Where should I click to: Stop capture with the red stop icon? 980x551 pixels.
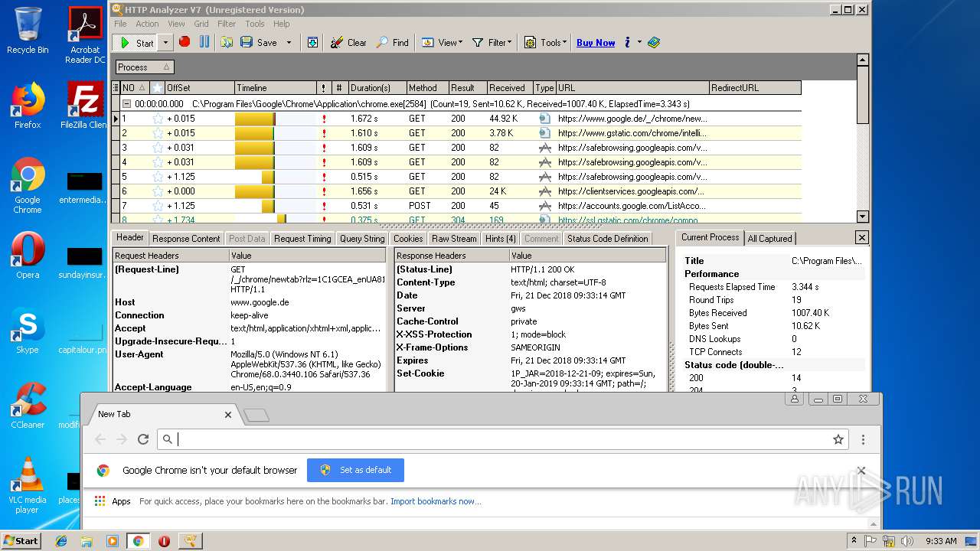[185, 42]
